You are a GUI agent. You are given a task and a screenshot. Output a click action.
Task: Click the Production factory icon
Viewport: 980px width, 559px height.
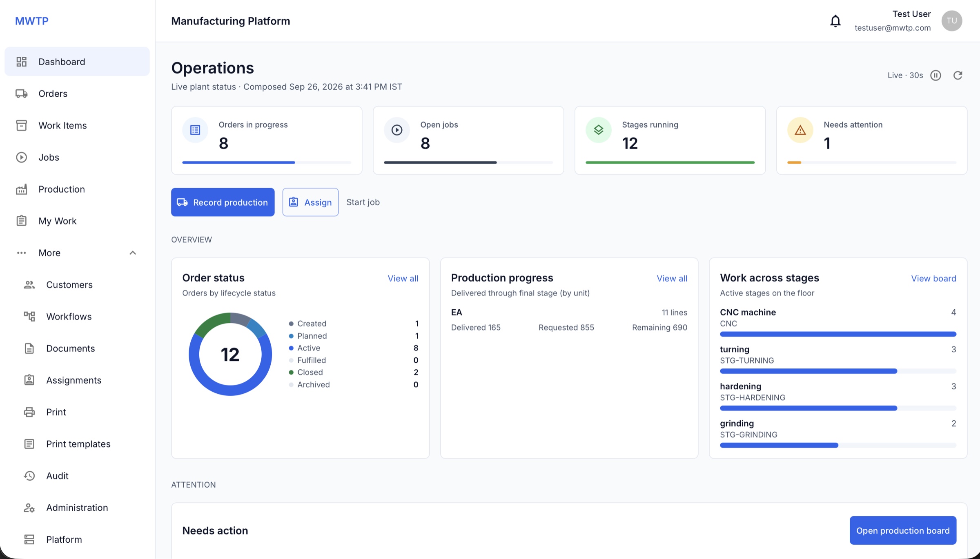coord(22,189)
